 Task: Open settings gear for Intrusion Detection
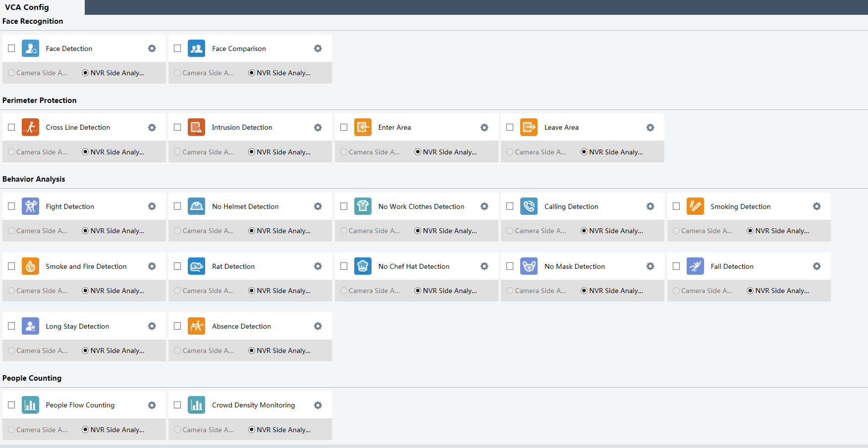pyautogui.click(x=318, y=127)
